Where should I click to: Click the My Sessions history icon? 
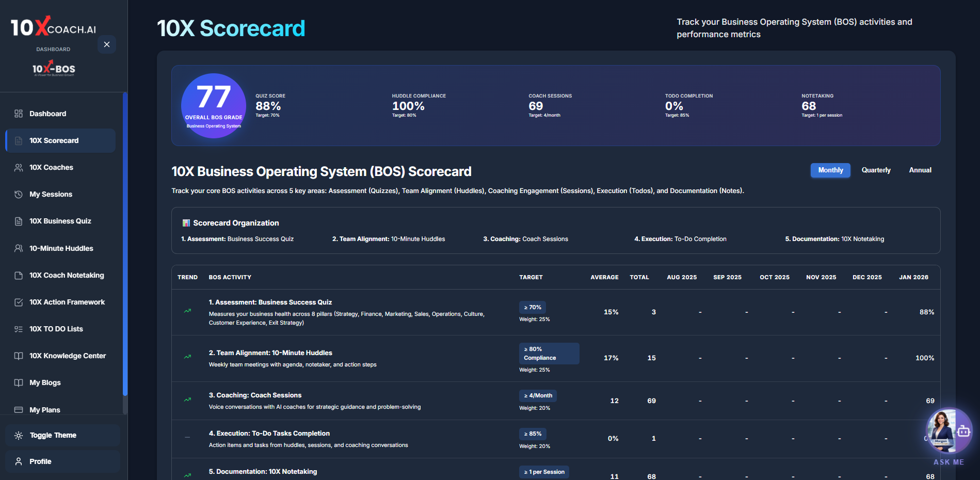coord(19,195)
